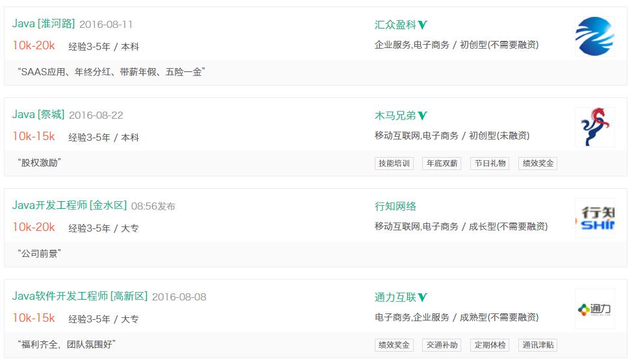This screenshot has width=632, height=364.
Task: Open Java软件开发工程师 [高新区] job listing
Action: click(x=80, y=297)
